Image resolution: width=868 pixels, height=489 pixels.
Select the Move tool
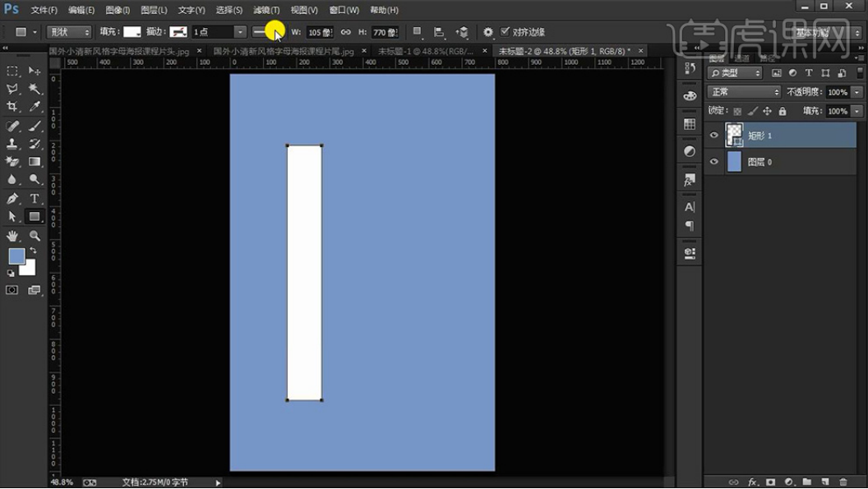click(x=35, y=71)
